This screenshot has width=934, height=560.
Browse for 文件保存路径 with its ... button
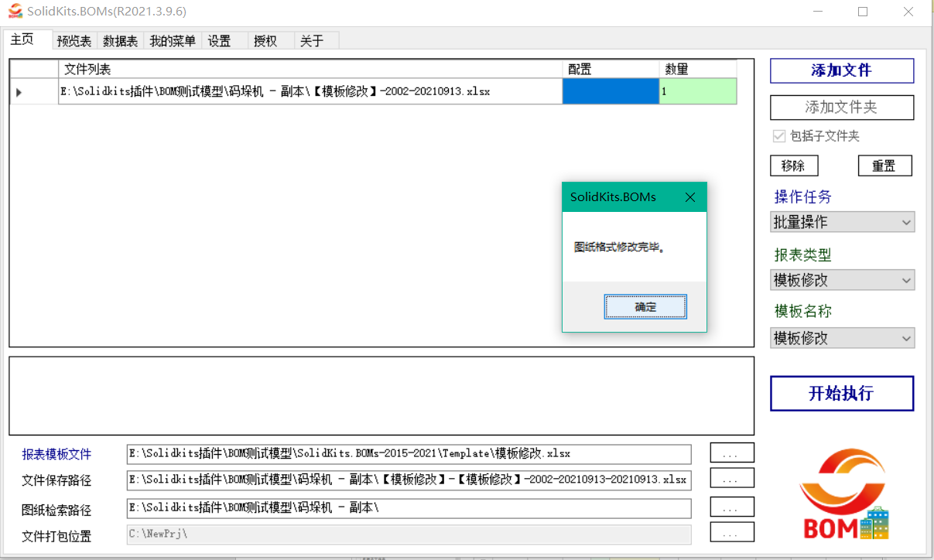coord(732,480)
